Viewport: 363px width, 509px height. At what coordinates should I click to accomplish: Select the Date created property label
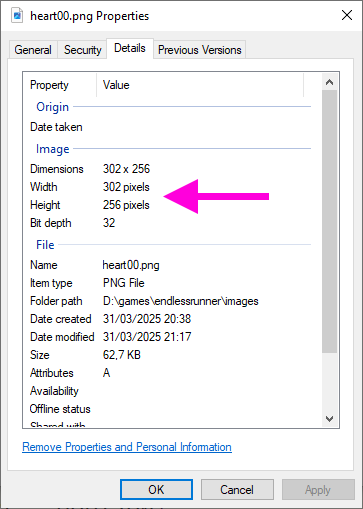pyautogui.click(x=61, y=319)
